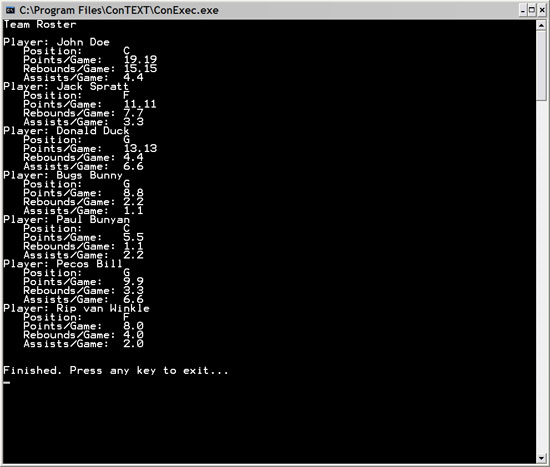Image resolution: width=550 pixels, height=467 pixels.
Task: Click the Player: Donald Duck line
Action: click(66, 131)
